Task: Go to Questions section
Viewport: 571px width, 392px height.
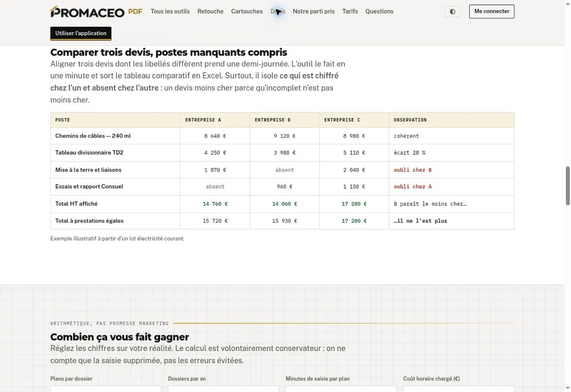Action: coord(379,12)
